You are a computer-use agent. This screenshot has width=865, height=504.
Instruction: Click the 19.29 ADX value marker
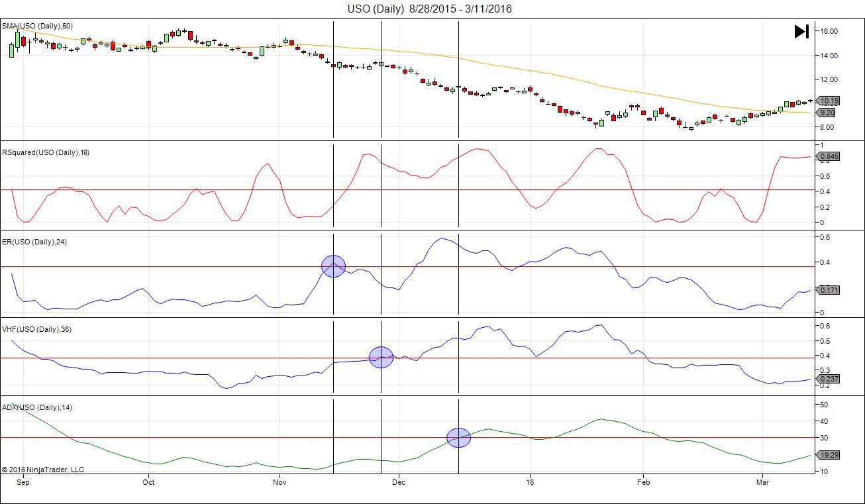coord(829,455)
